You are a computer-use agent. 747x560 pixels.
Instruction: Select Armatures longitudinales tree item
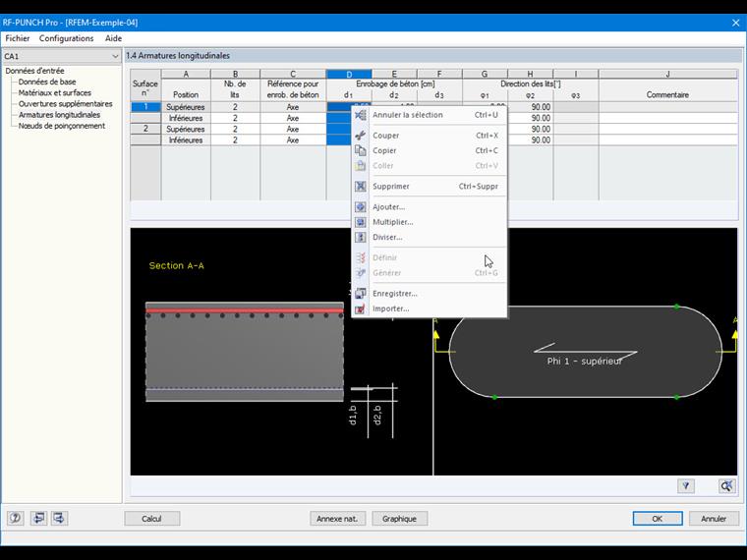[x=59, y=115]
